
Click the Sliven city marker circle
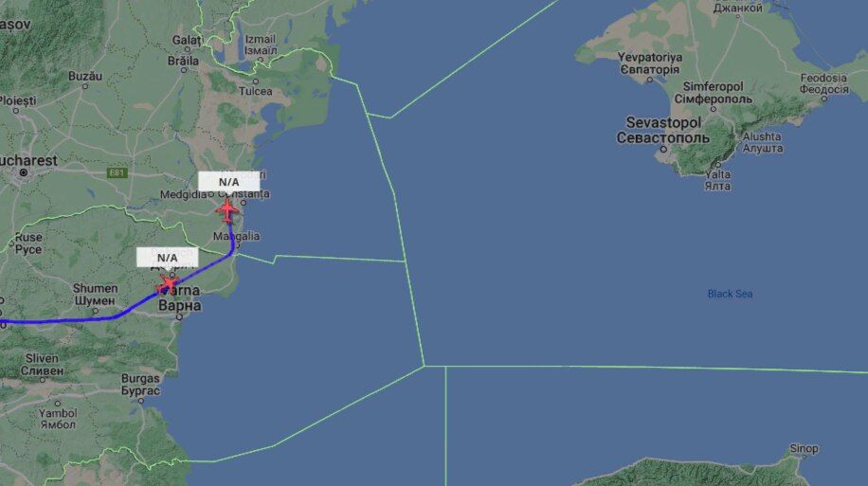coord(42,380)
